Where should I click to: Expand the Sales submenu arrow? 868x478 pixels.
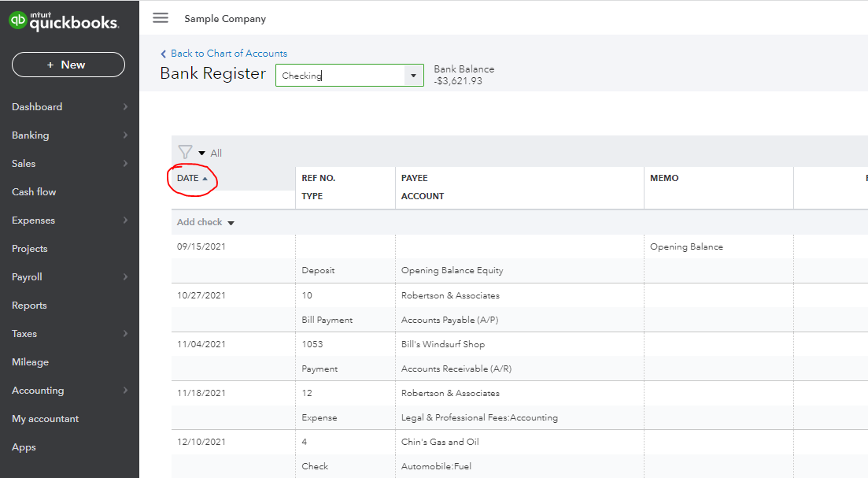coord(125,164)
